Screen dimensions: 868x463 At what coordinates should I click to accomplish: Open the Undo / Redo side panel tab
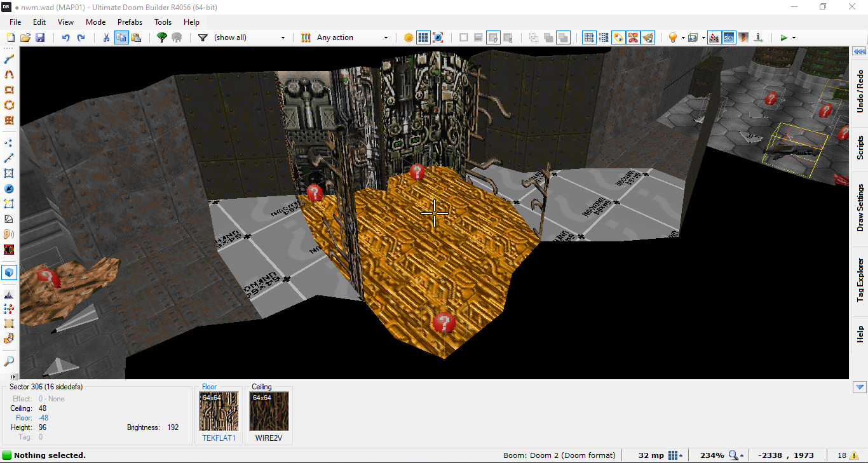(x=860, y=91)
